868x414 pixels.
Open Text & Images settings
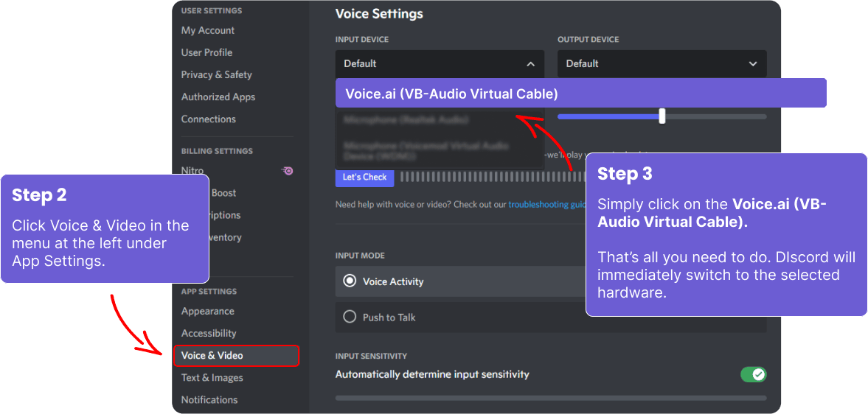[212, 378]
